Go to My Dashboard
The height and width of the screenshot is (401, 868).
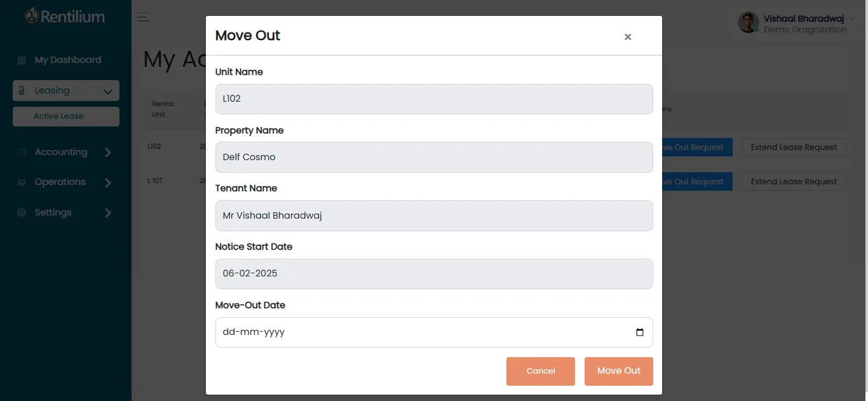67,60
